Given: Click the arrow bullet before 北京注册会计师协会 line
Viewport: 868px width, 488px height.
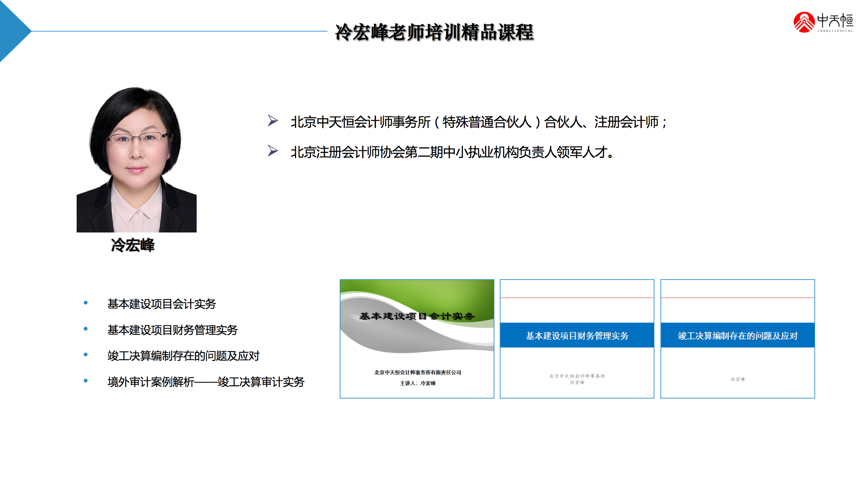Looking at the screenshot, I should coord(273,151).
